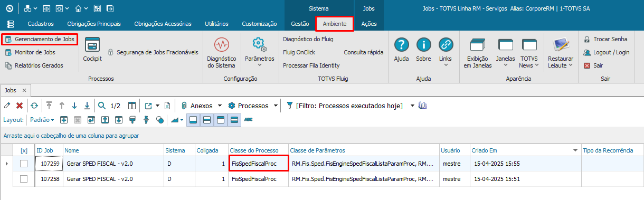This screenshot has height=200, width=644.
Task: Open Relatórios Gerados
Action: pos(34,65)
